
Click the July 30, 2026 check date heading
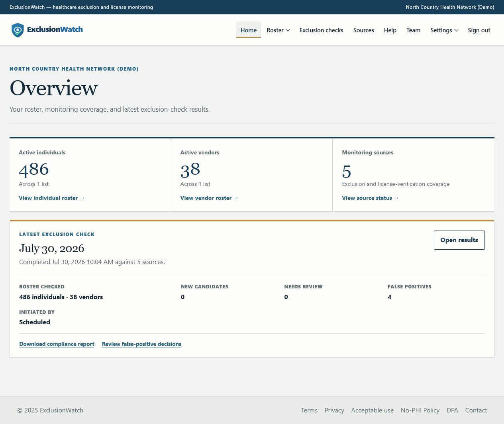[52, 248]
